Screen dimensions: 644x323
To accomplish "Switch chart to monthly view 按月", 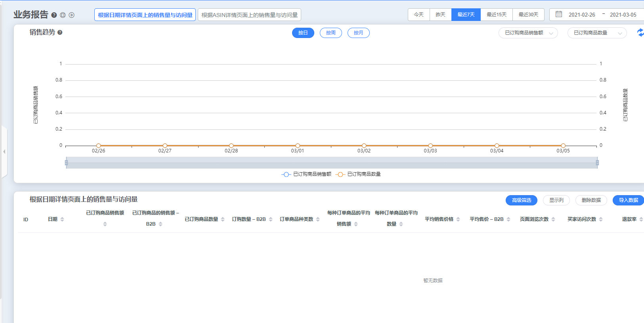I will (359, 33).
